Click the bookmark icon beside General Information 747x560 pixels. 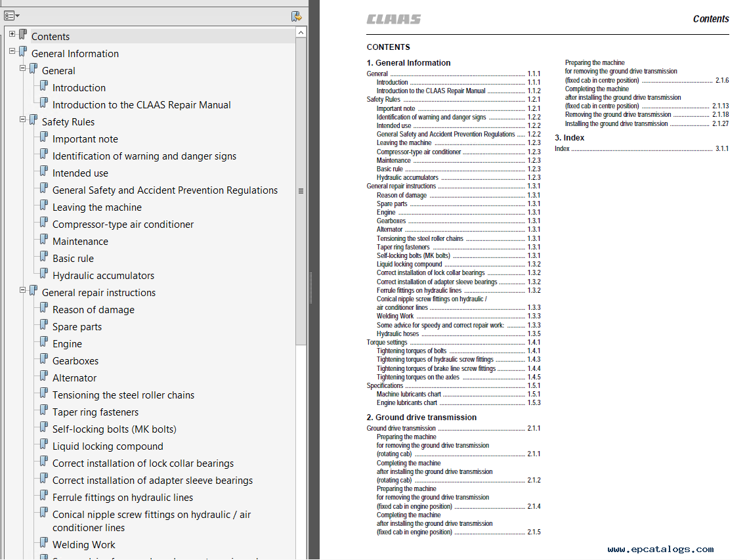point(23,52)
